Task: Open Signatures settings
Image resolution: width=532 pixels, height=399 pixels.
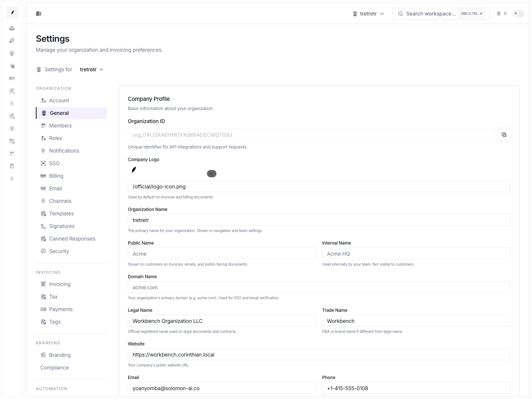Action: (x=71, y=226)
